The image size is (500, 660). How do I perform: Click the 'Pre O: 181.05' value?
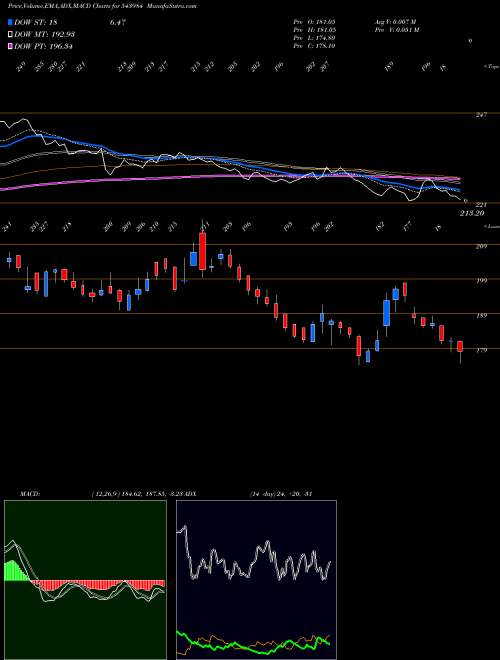click(x=314, y=21)
